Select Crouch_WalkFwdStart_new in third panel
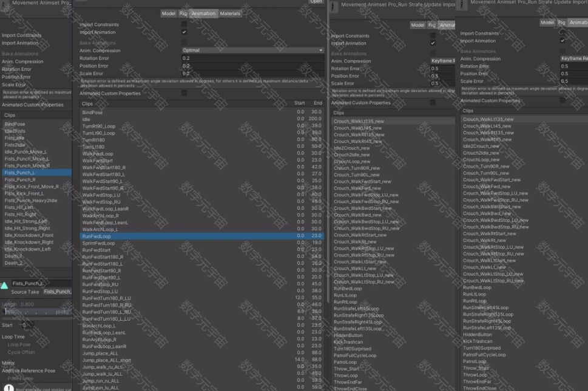This screenshot has height=391, width=588. [x=393, y=182]
